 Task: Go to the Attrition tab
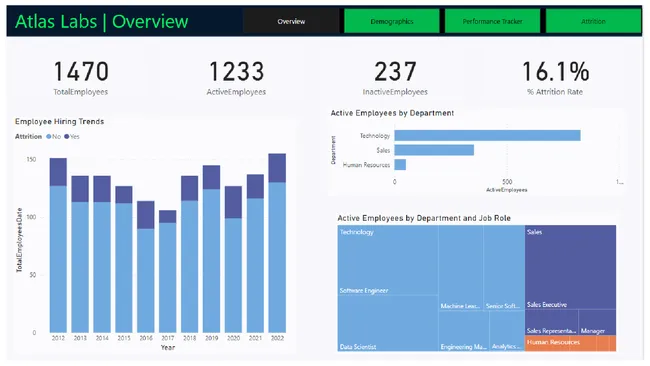click(x=593, y=21)
